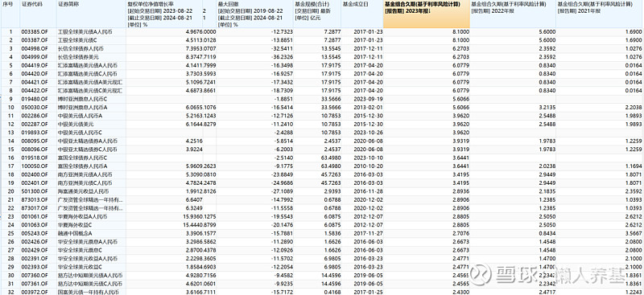Image resolution: width=644 pixels, height=295 pixels.
Task: Select fund code 050030.OF
Action: [x=35, y=107]
